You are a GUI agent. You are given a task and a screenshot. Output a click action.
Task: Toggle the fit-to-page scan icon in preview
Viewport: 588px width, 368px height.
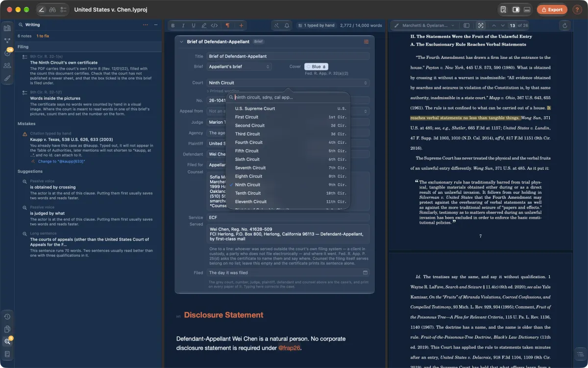[x=480, y=25]
